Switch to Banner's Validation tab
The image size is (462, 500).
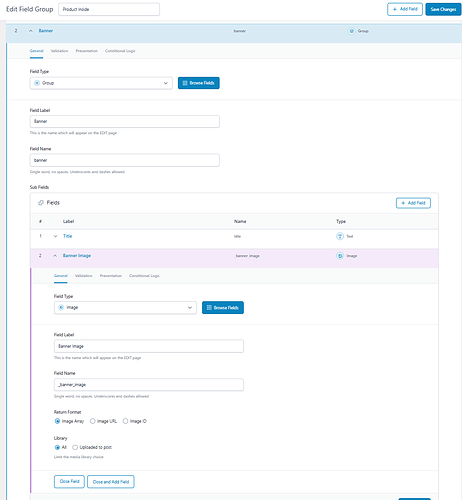click(59, 51)
